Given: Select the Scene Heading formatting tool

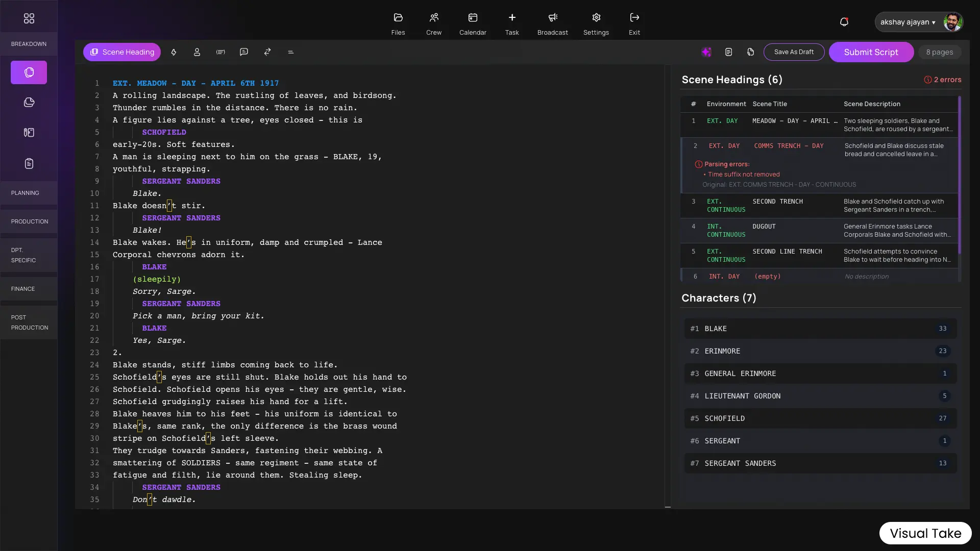Looking at the screenshot, I should tap(121, 52).
